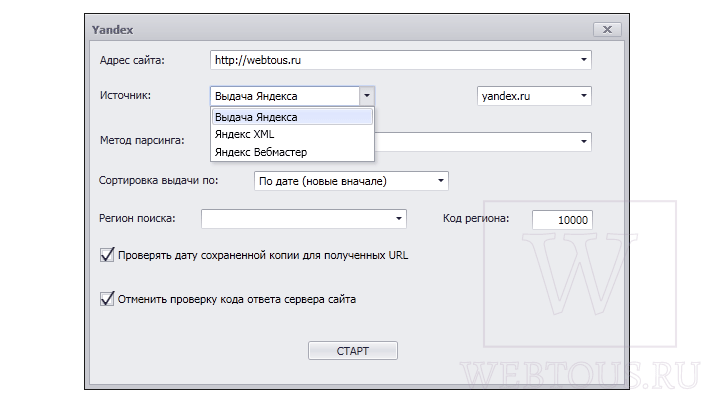709x399 pixels.
Task: Expand the yandex.ru domain dropdown
Action: coord(583,96)
